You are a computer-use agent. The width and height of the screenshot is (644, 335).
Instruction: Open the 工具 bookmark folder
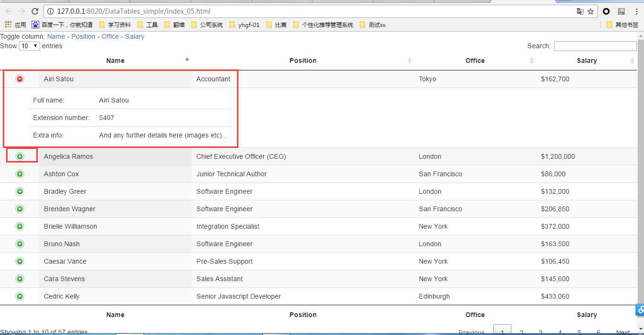147,25
